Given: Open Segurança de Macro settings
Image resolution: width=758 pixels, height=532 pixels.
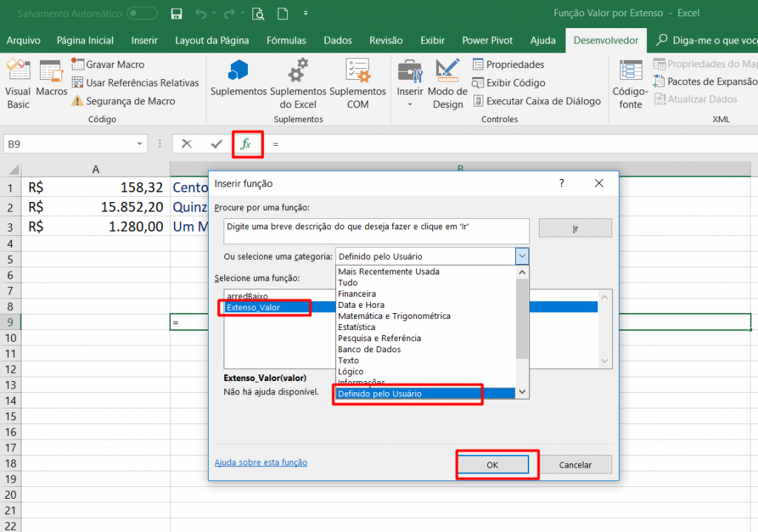Looking at the screenshot, I should pyautogui.click(x=124, y=101).
